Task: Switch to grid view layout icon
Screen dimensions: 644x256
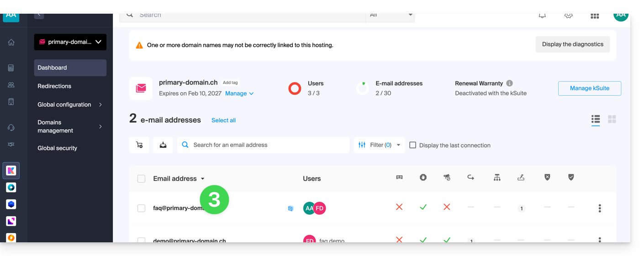Action: pyautogui.click(x=612, y=119)
